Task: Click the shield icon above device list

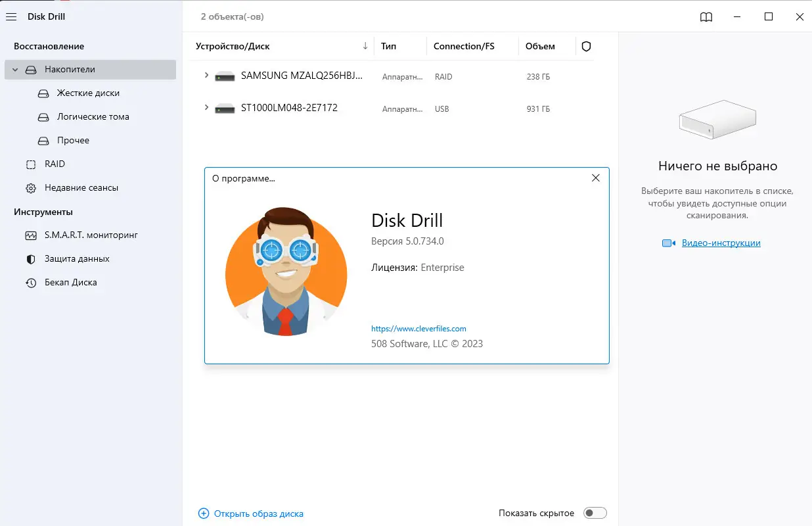Action: (585, 46)
